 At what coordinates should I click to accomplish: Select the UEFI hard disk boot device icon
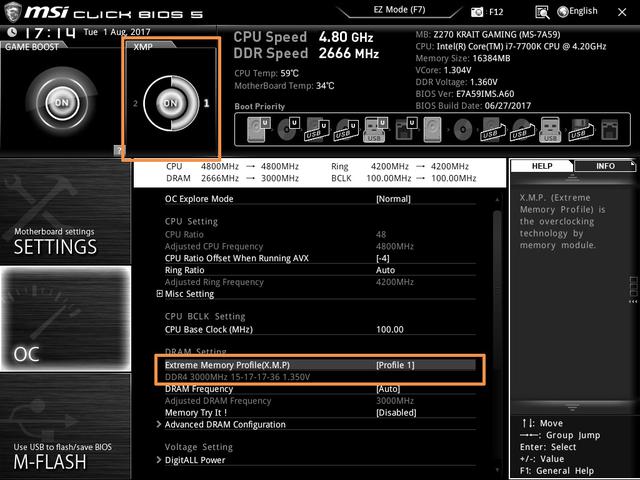point(259,129)
